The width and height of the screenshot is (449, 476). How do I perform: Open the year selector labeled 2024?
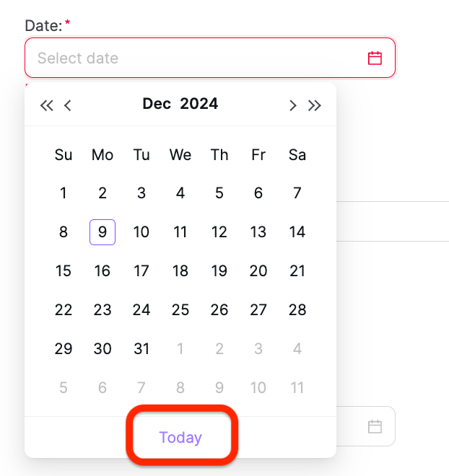click(199, 104)
